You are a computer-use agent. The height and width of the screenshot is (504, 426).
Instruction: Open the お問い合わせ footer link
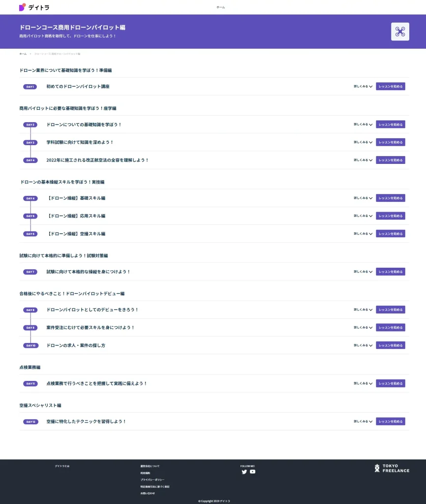click(x=147, y=493)
